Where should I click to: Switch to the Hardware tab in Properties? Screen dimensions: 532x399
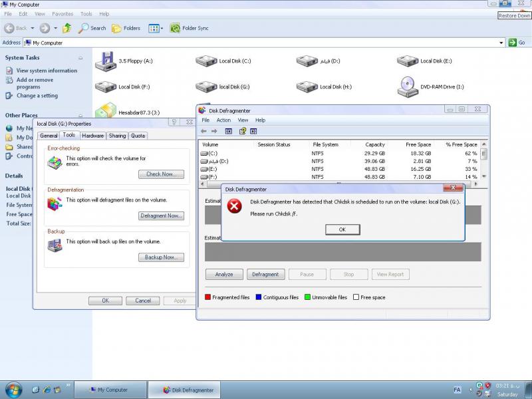(x=92, y=136)
